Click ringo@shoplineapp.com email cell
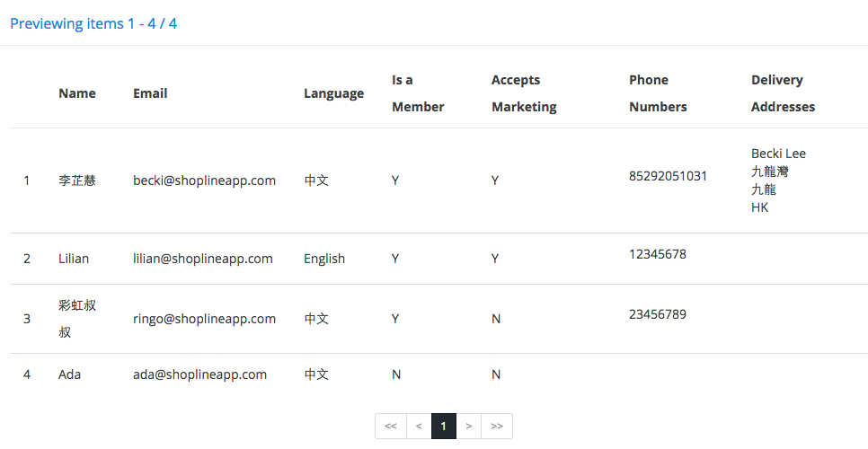The height and width of the screenshot is (449, 868). pyautogui.click(x=204, y=319)
